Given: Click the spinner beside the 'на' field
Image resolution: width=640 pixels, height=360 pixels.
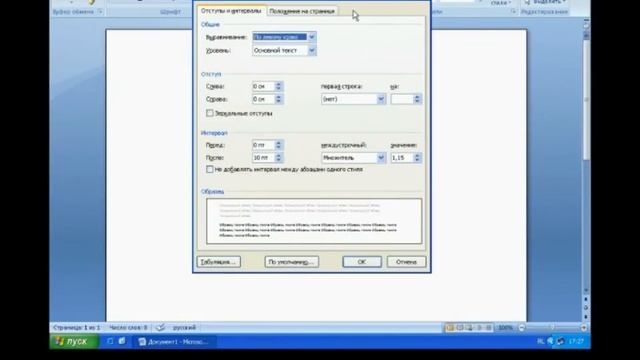Looking at the screenshot, I should (417, 99).
